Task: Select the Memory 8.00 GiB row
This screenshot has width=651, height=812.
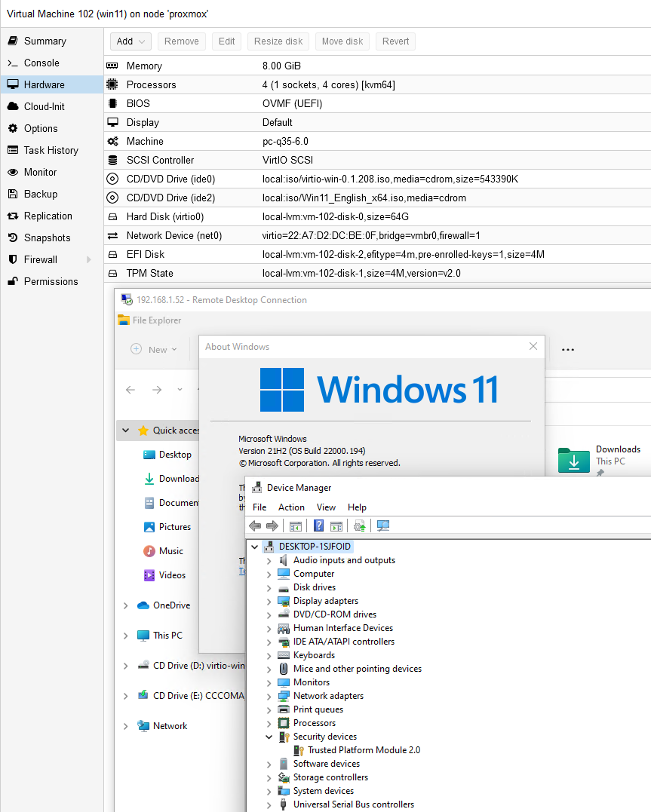Action: [377, 66]
